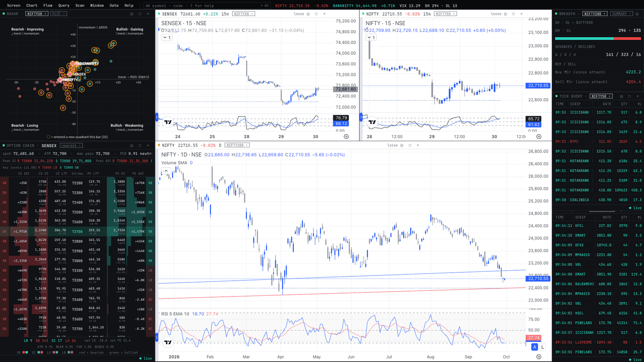Open Tick Query panel settings gear
644x362 pixels.
(621, 96)
